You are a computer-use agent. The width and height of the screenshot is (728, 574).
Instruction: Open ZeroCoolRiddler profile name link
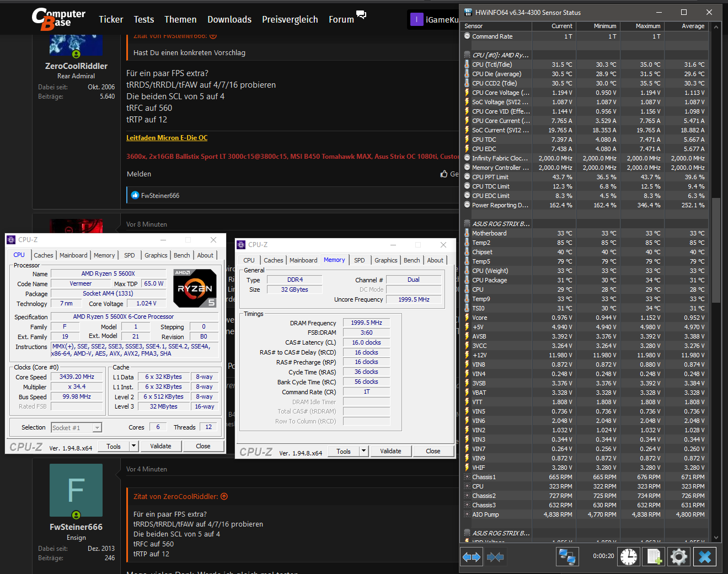(76, 66)
